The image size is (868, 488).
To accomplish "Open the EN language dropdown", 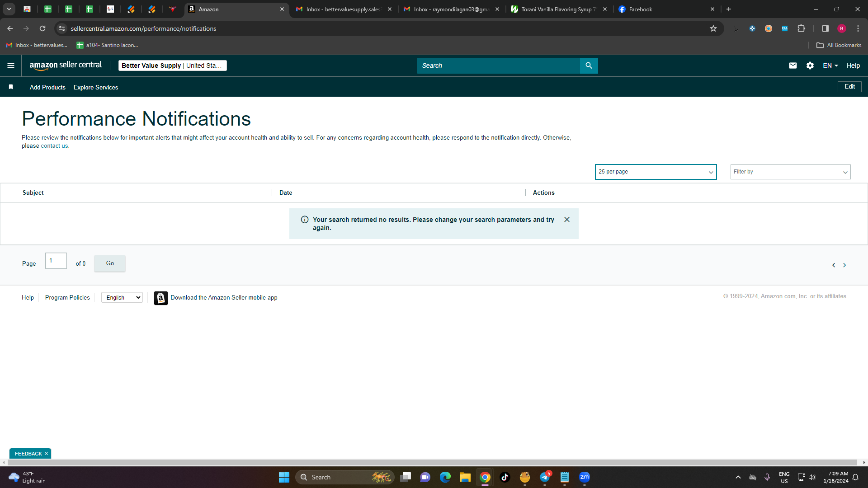I will (830, 66).
